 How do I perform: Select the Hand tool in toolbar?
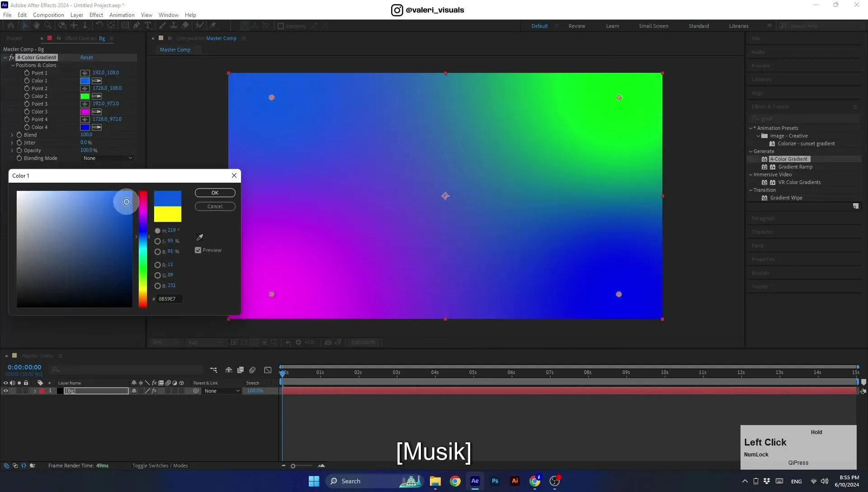pos(37,26)
